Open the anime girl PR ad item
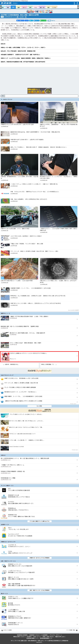The height and width of the screenshot is (644, 79). (x=39, y=357)
